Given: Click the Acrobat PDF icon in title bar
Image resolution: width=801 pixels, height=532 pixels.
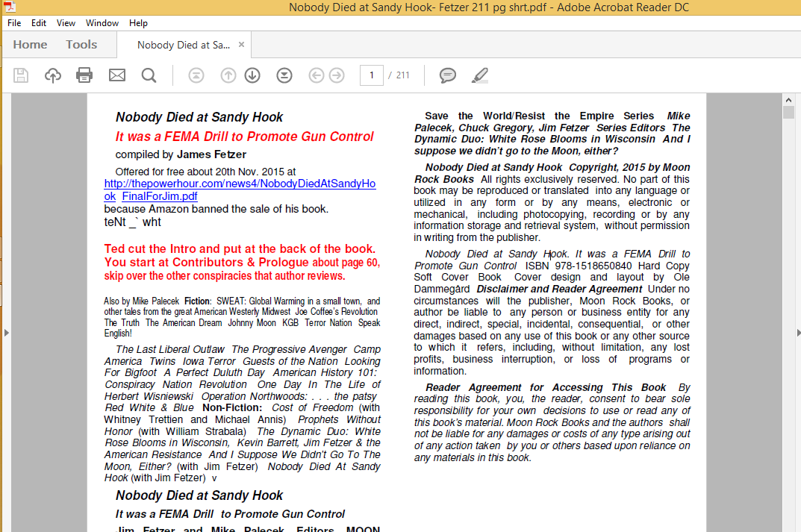Looking at the screenshot, I should pyautogui.click(x=9, y=7).
